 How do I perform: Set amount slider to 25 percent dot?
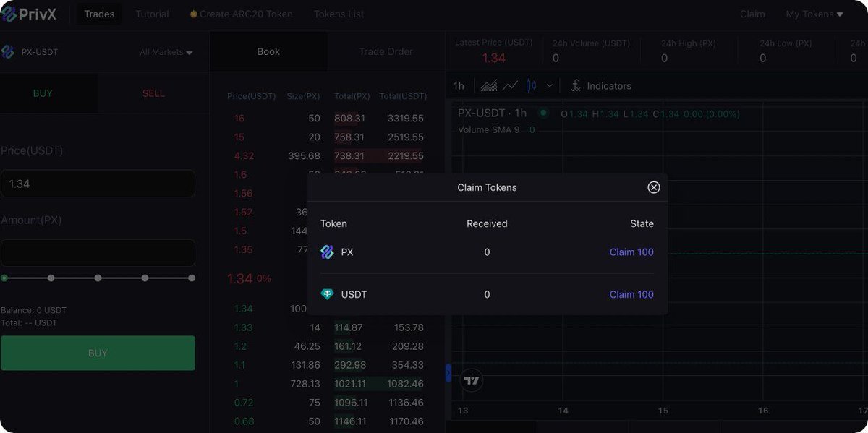[51, 278]
